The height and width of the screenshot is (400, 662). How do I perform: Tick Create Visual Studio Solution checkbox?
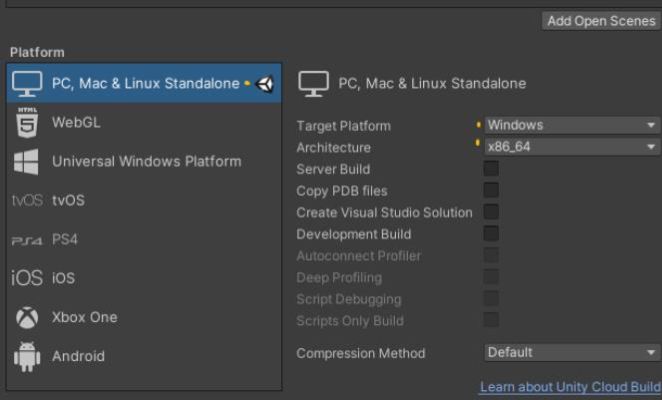[491, 212]
